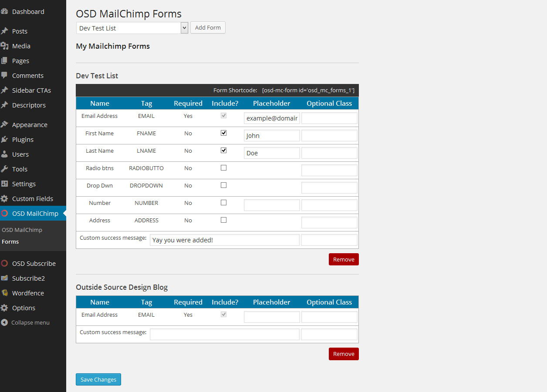Screen dimensions: 547x392
Task: Toggle Include checkbox for Last Name
Action: click(224, 151)
